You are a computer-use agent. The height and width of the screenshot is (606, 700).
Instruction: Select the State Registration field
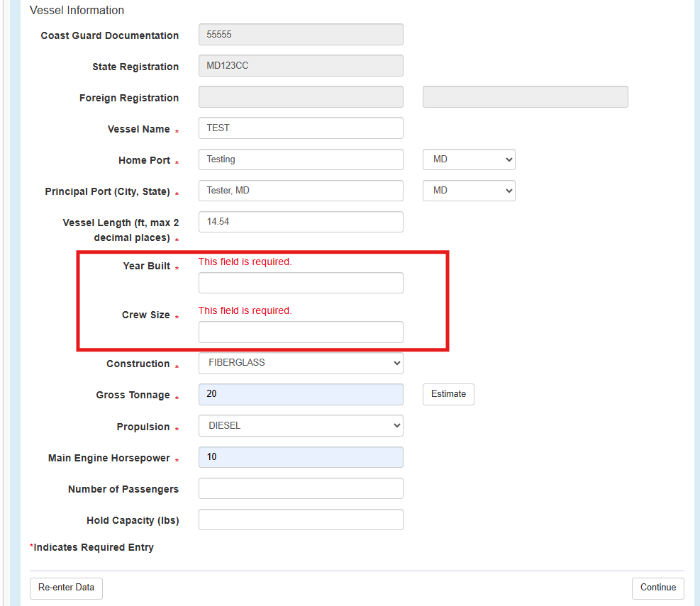tap(301, 66)
